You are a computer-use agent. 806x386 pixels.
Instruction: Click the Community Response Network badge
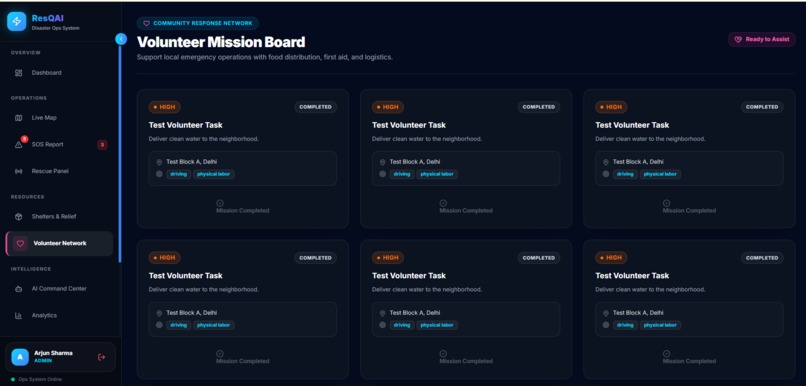point(198,23)
